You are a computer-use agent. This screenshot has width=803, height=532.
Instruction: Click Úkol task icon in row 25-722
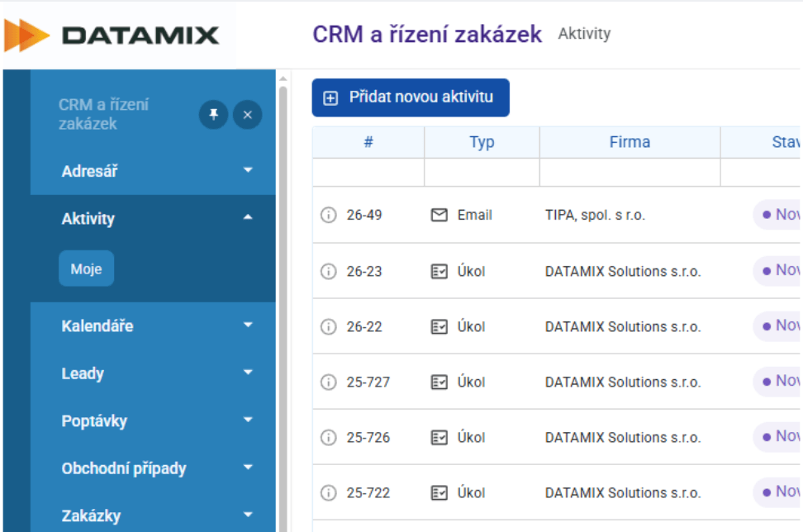tap(440, 492)
